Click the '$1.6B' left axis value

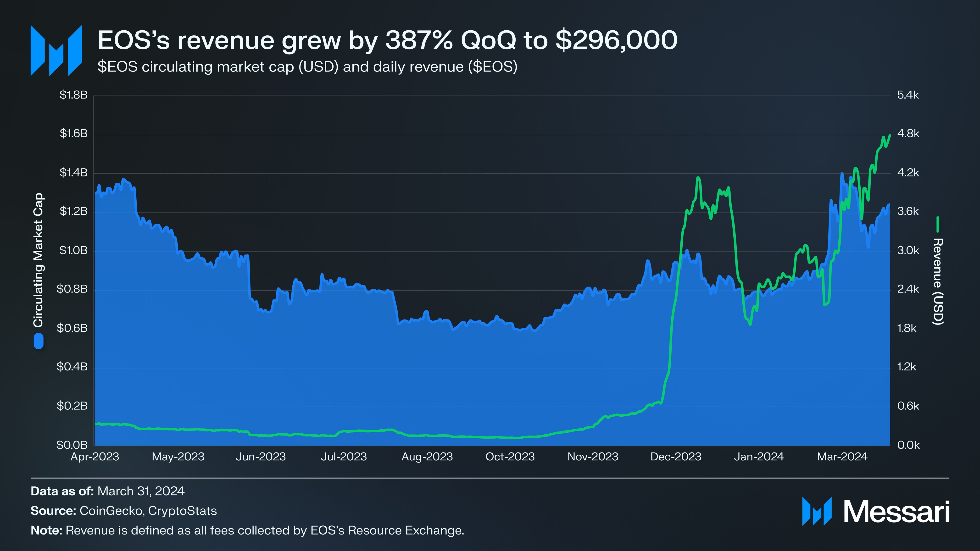73,133
